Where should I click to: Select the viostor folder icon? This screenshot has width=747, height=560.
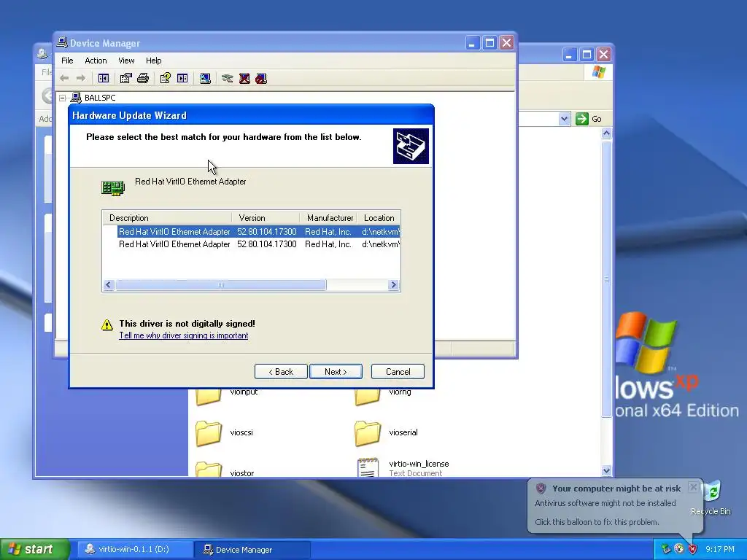click(x=208, y=470)
